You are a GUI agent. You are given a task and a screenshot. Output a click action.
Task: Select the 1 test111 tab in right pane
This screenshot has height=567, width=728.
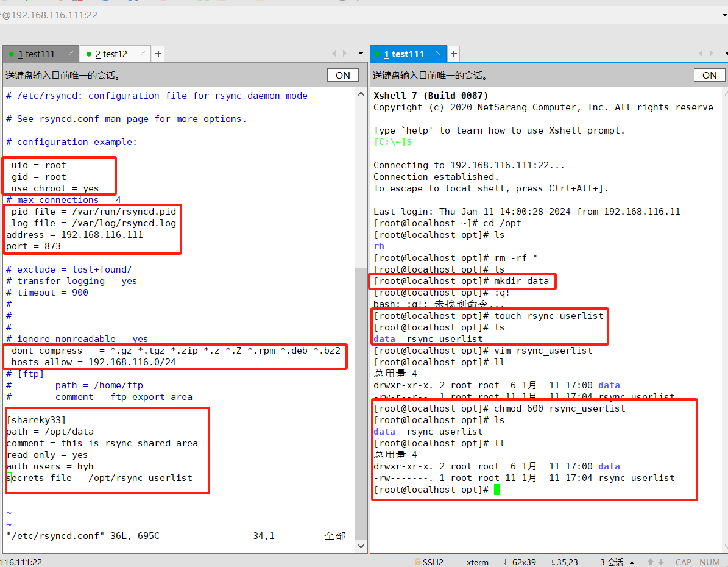pyautogui.click(x=408, y=54)
